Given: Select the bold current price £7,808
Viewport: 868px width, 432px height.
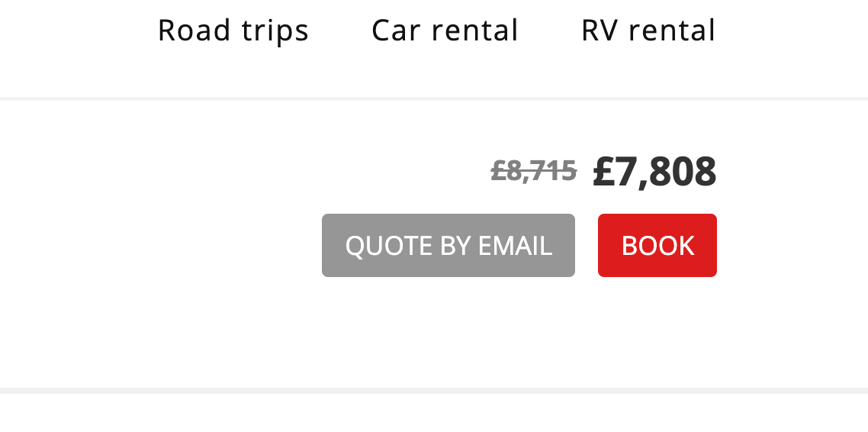Looking at the screenshot, I should (x=654, y=172).
